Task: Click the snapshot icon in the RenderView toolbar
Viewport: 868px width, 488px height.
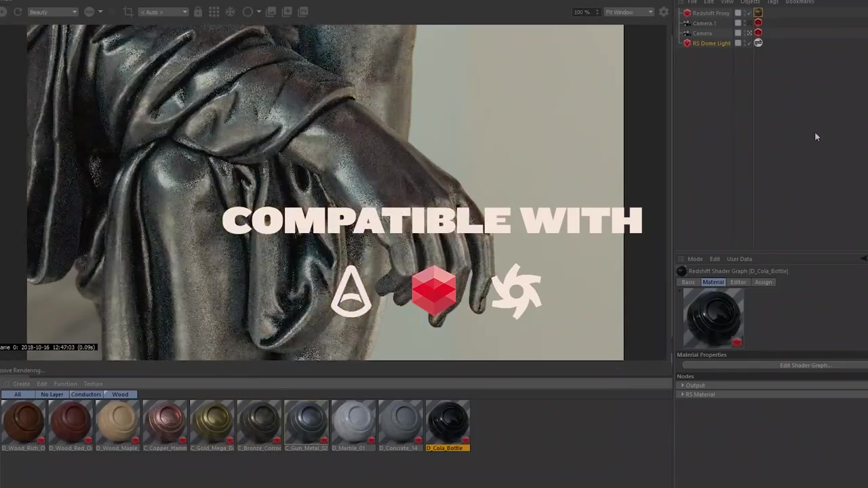Action: click(x=271, y=12)
